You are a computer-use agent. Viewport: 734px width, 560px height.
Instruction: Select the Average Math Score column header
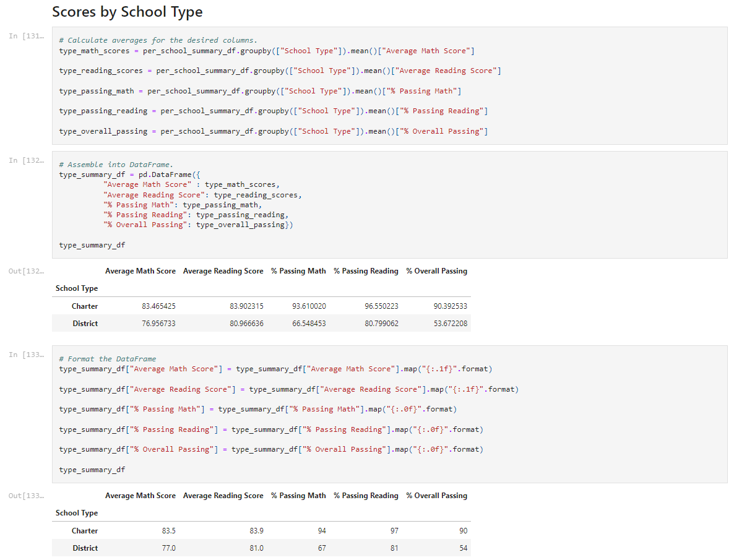pyautogui.click(x=140, y=270)
